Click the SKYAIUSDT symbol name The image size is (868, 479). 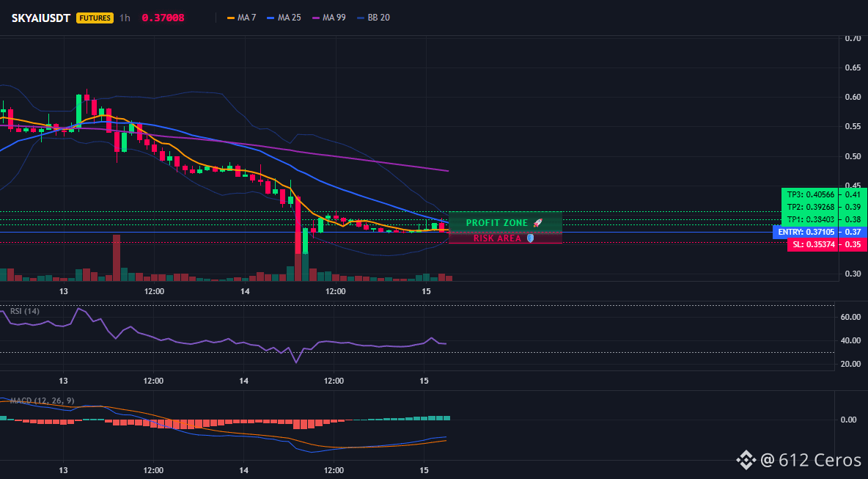[41, 18]
